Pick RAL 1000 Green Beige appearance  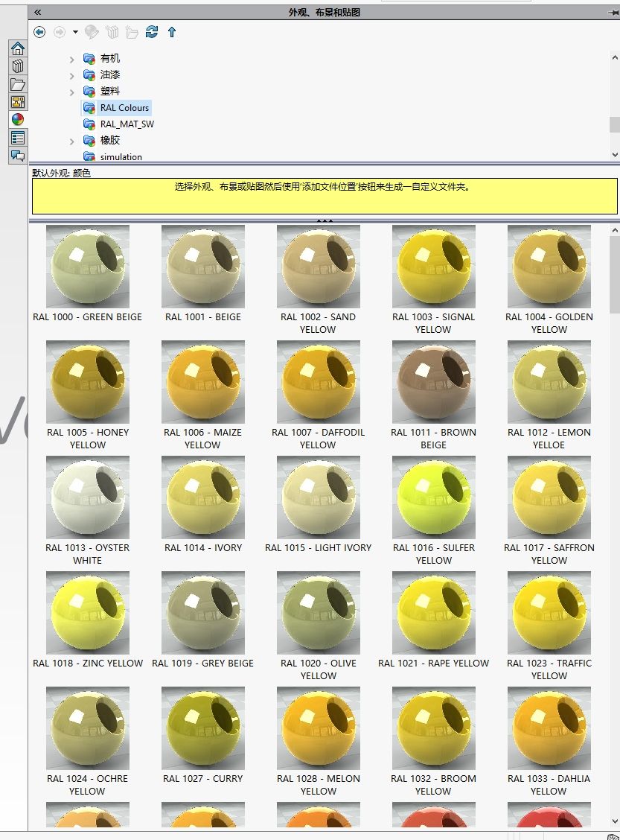(x=88, y=267)
